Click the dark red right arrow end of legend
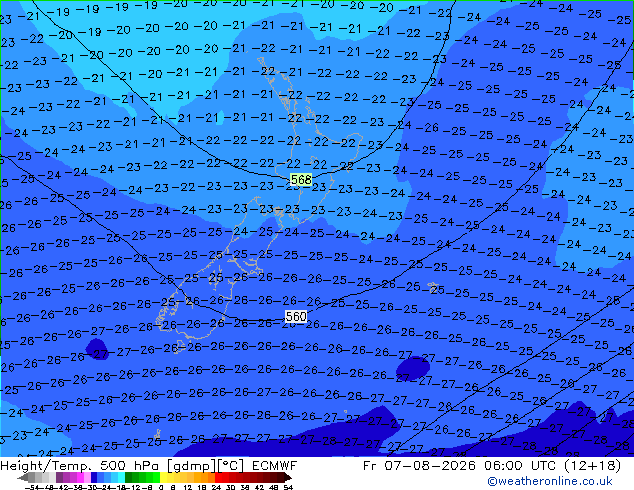 click(x=287, y=477)
